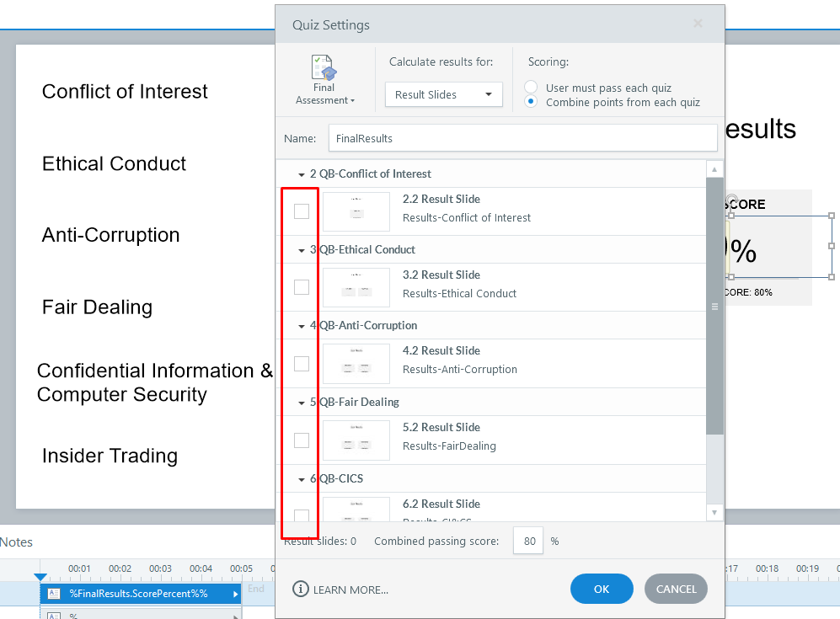840x619 pixels.
Task: Edit the FinalResults name field
Action: [x=522, y=138]
